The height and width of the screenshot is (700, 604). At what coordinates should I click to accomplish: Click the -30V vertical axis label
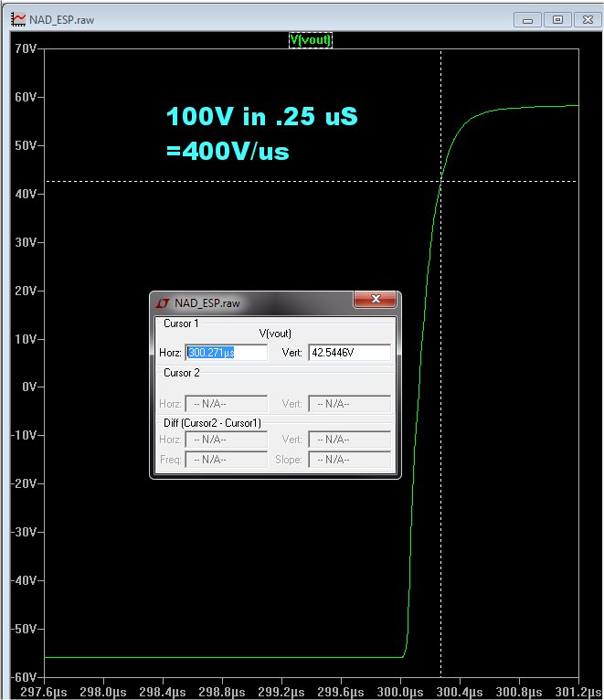coord(24,532)
